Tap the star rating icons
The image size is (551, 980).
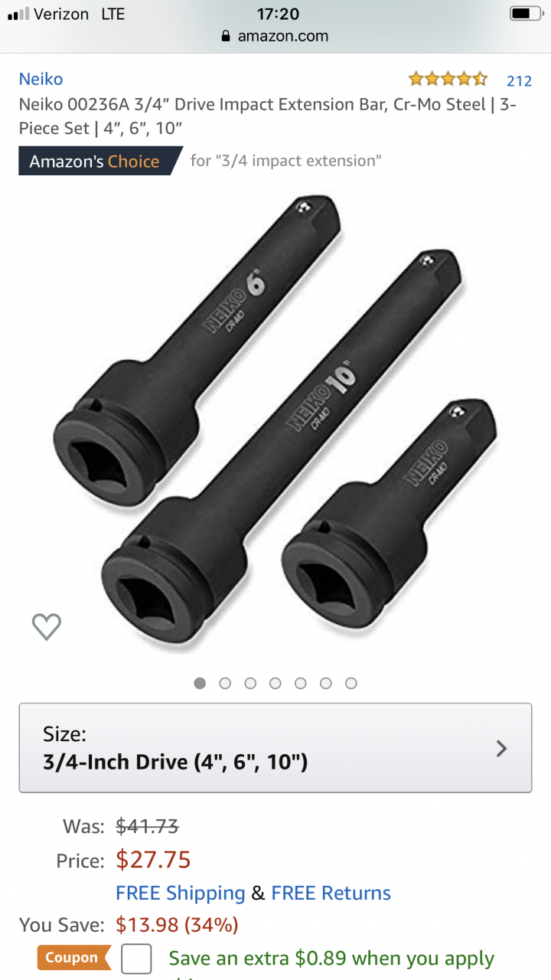(x=448, y=79)
